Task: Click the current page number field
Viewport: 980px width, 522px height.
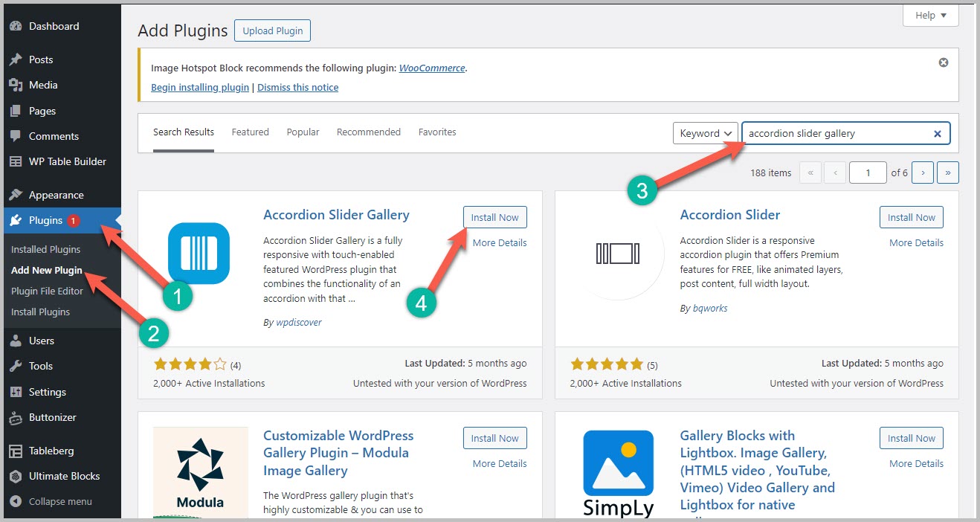Action: 868,173
